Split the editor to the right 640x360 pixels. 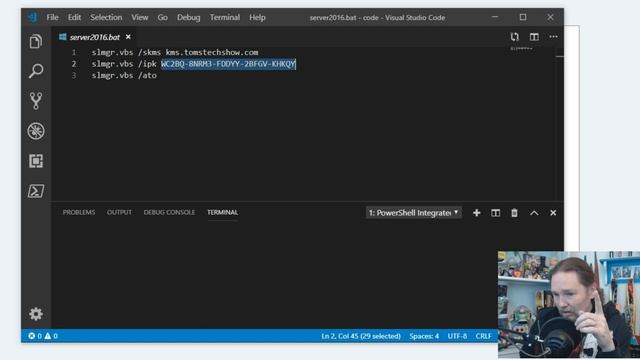point(534,37)
